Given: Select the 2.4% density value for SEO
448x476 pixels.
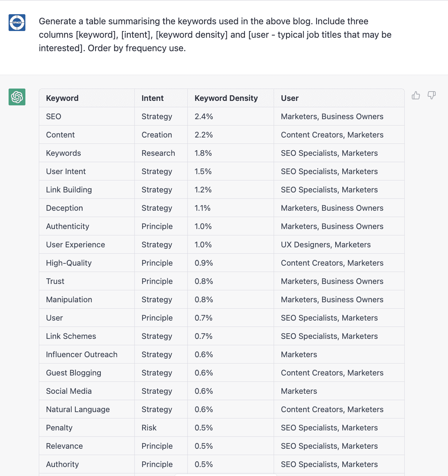Looking at the screenshot, I should click(203, 116).
